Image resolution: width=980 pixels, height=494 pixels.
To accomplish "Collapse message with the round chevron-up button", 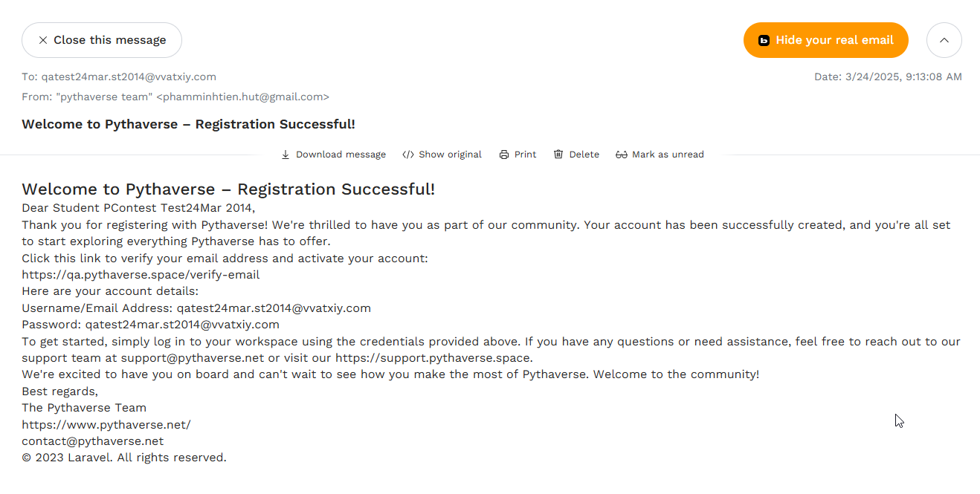I will (944, 40).
